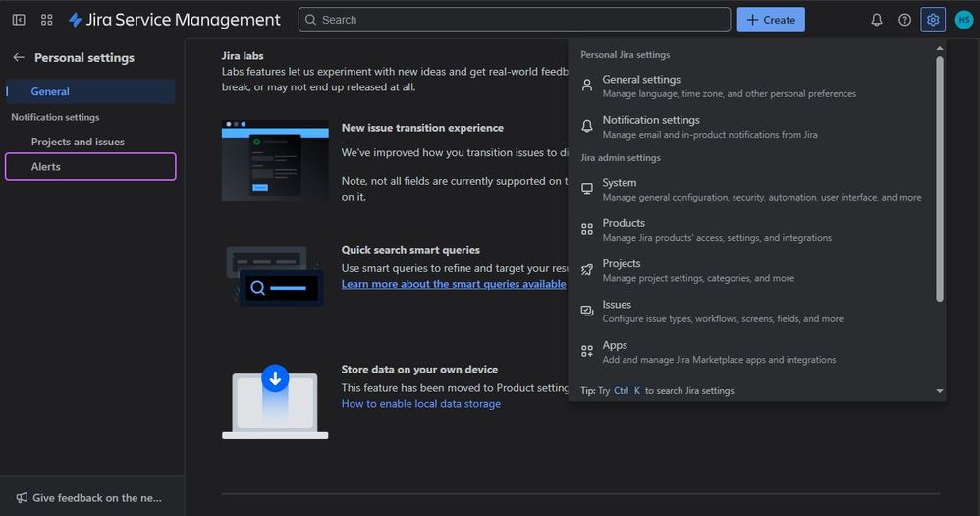
Task: Focus the Search input field
Action: [x=514, y=20]
